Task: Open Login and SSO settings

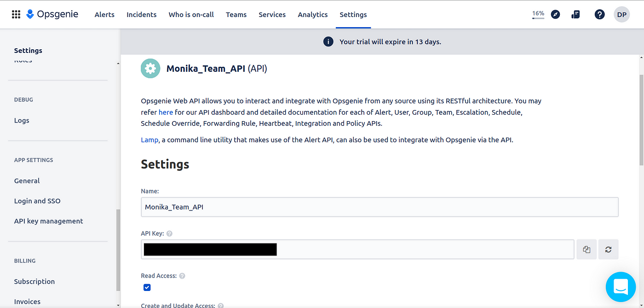Action: pos(37,201)
